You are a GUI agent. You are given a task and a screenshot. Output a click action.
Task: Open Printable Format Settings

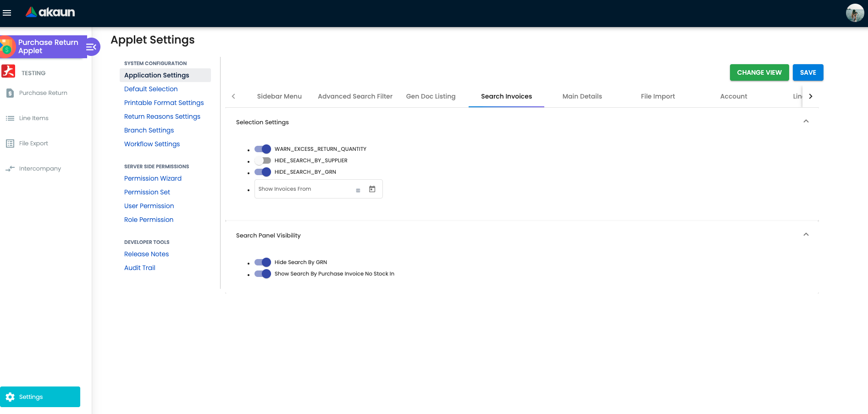click(x=164, y=103)
